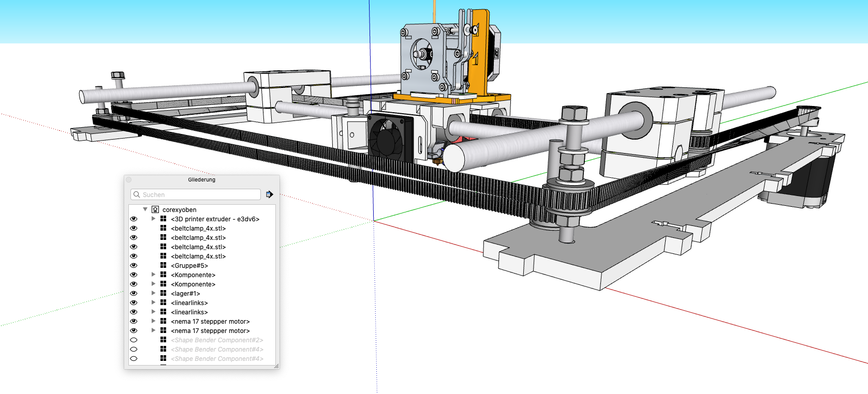868x394 pixels.
Task: Hide the lager#1 component via eye icon
Action: coord(134,294)
